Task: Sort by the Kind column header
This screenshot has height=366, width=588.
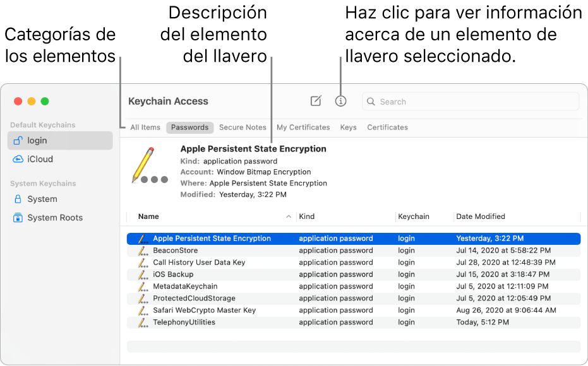Action: pos(307,216)
